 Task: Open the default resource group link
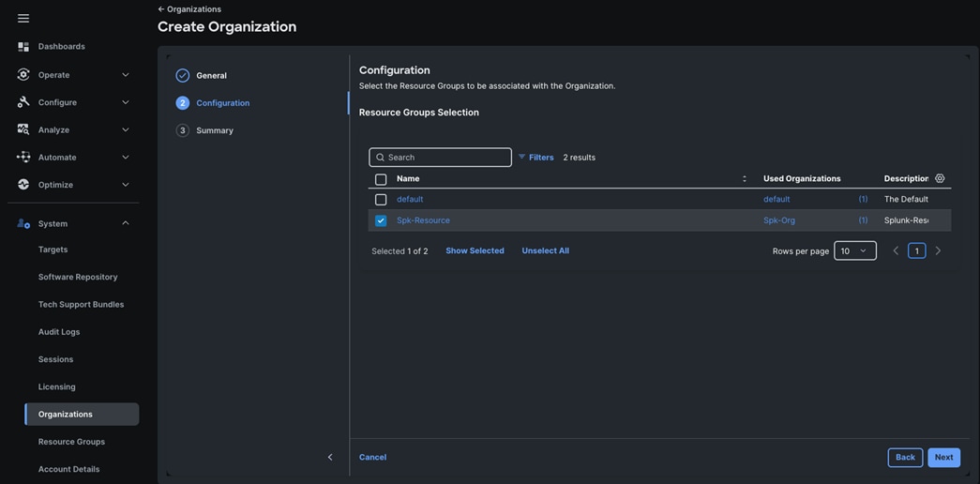(x=410, y=200)
